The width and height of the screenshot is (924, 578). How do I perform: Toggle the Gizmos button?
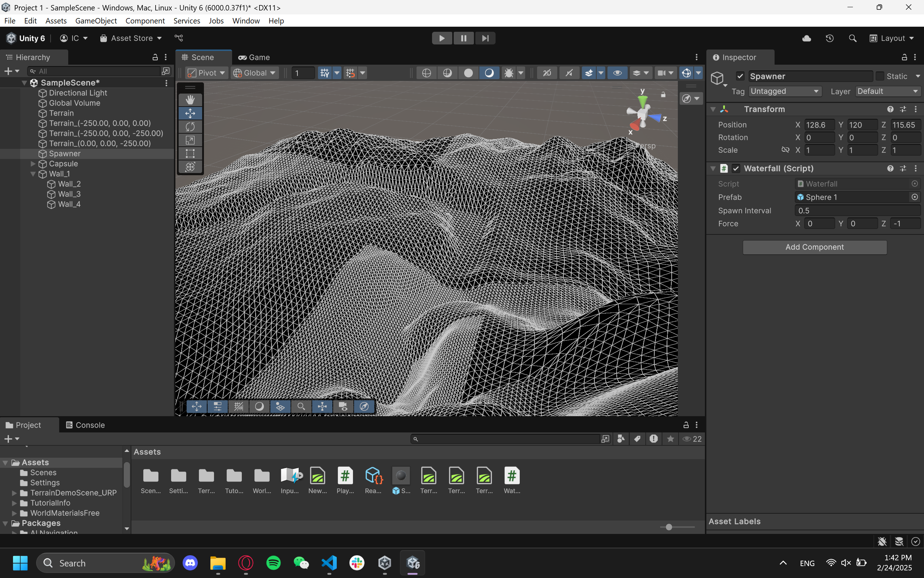tap(686, 73)
